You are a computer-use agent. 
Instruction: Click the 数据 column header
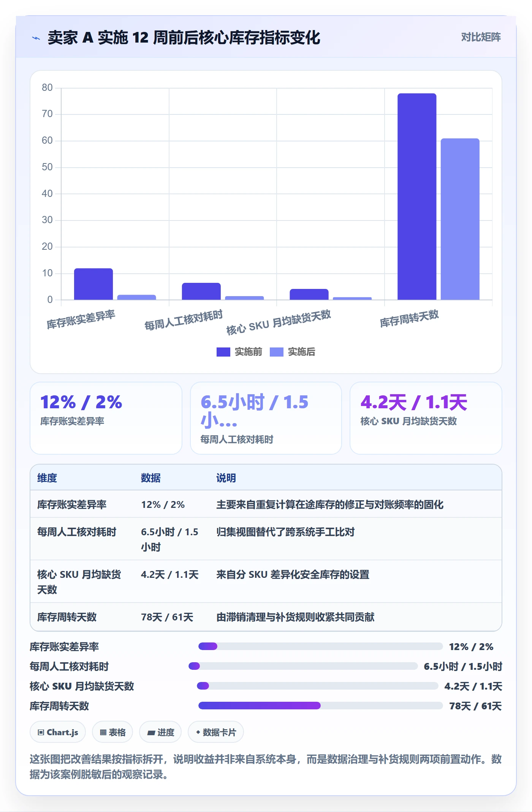point(151,478)
